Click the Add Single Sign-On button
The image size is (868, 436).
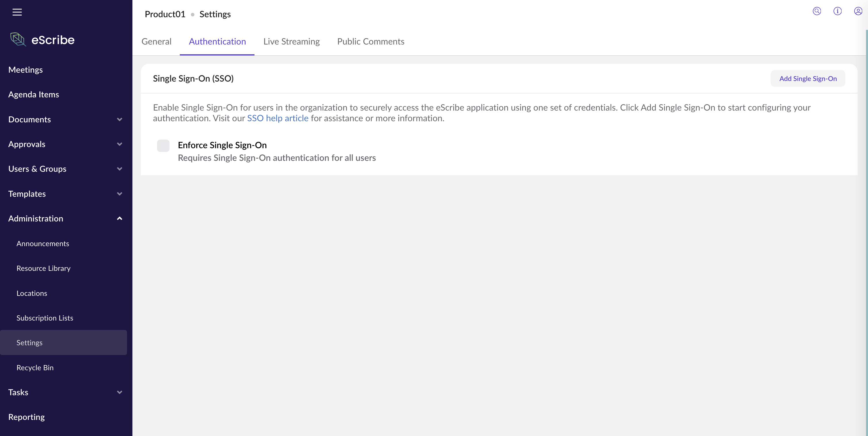807,78
